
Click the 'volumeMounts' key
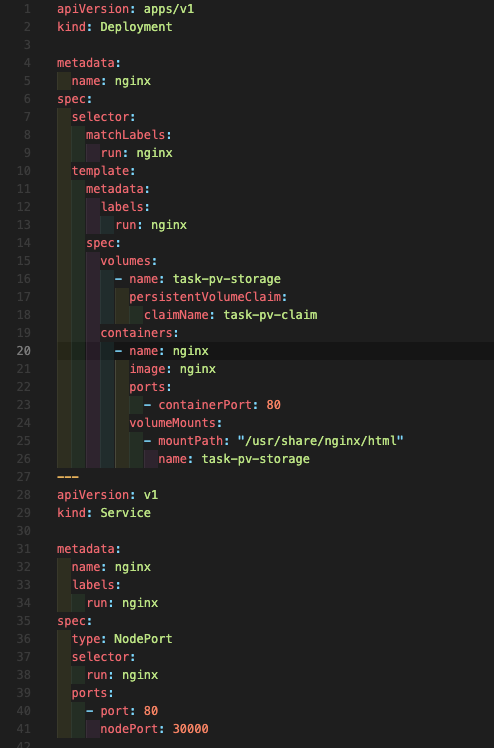click(173, 423)
